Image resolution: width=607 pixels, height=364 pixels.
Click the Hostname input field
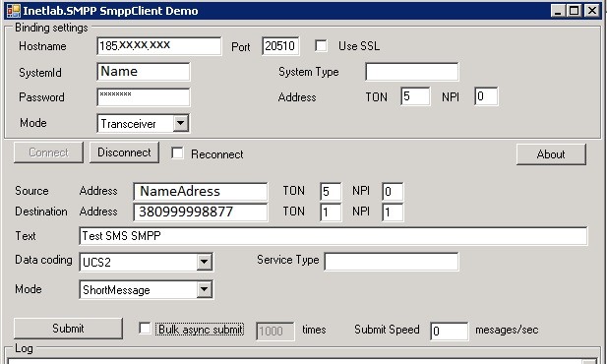click(159, 46)
